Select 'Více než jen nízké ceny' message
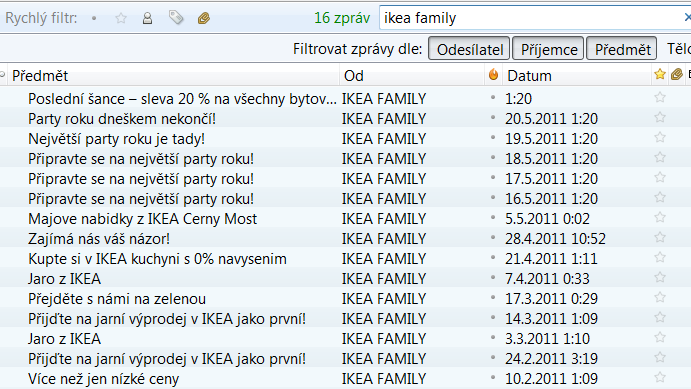The image size is (691, 389). coord(104,379)
